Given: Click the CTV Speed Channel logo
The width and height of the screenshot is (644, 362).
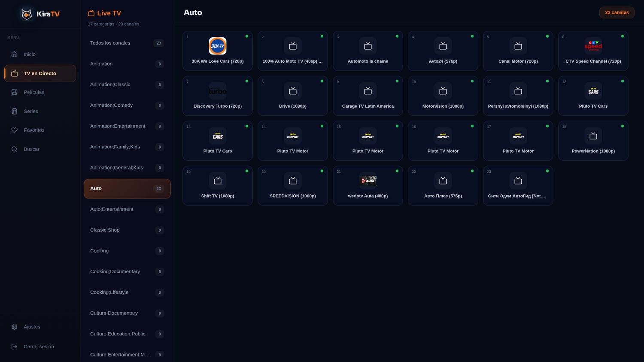Looking at the screenshot, I should (x=593, y=46).
